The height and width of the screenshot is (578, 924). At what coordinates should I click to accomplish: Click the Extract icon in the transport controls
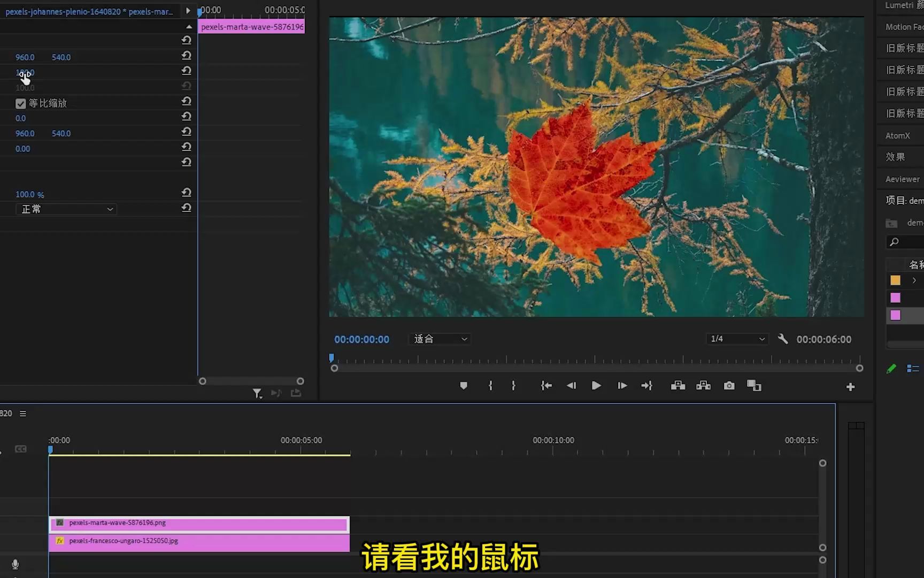[x=703, y=385]
